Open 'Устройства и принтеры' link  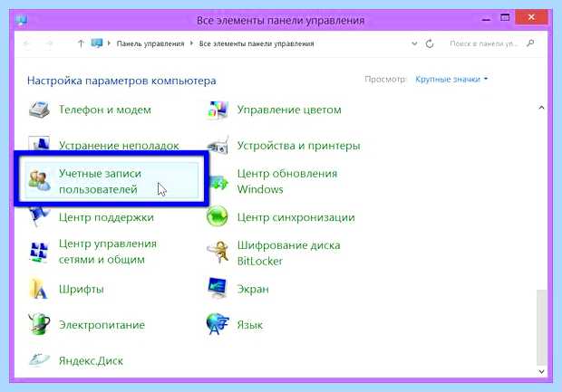pyautogui.click(x=299, y=146)
